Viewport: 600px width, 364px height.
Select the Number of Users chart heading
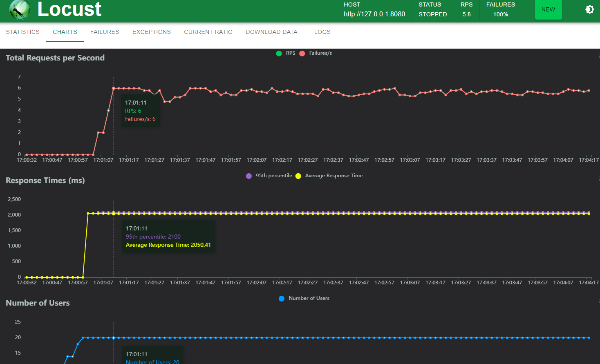(38, 303)
